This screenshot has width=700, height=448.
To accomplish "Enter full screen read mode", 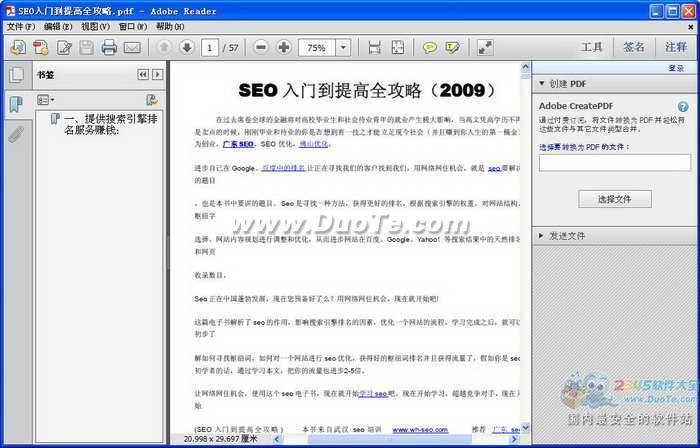I will 485,47.
